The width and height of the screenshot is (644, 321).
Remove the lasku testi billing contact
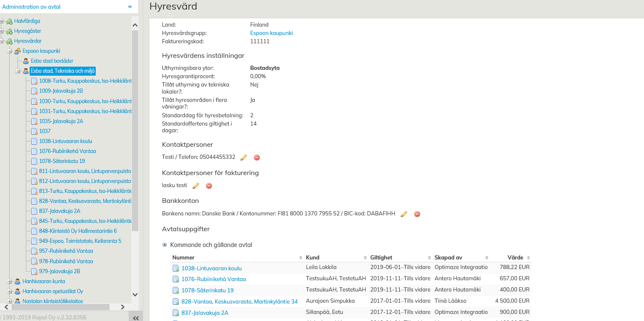(209, 186)
